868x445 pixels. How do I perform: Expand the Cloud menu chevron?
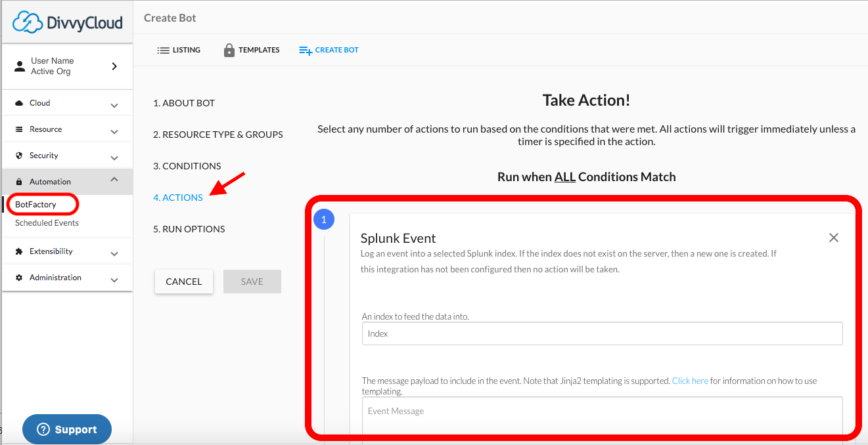(114, 105)
